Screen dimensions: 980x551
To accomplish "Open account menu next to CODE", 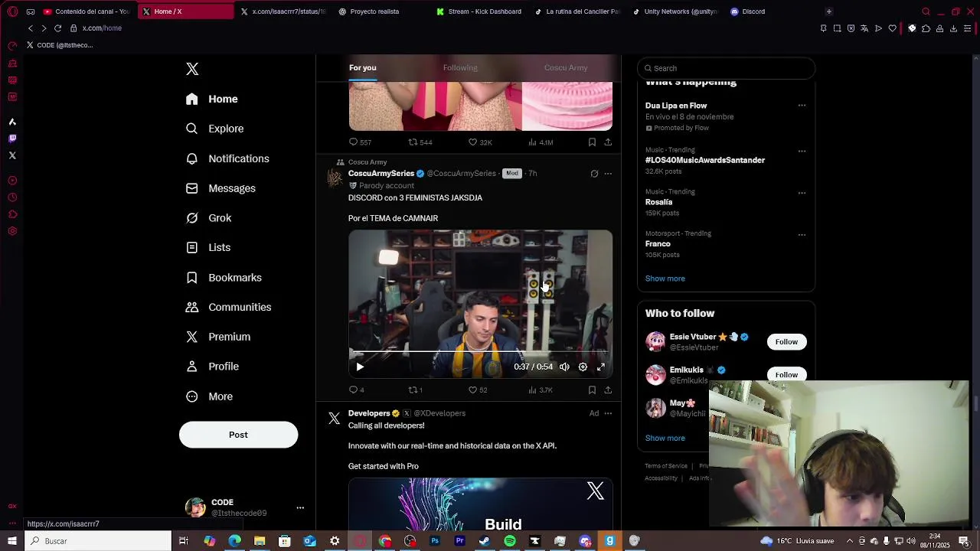I will click(300, 507).
